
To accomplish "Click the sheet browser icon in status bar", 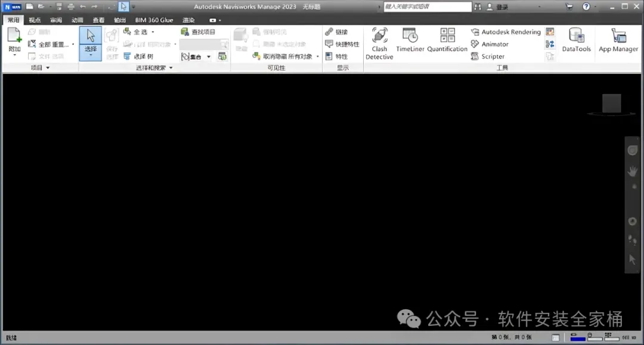I will click(555, 338).
